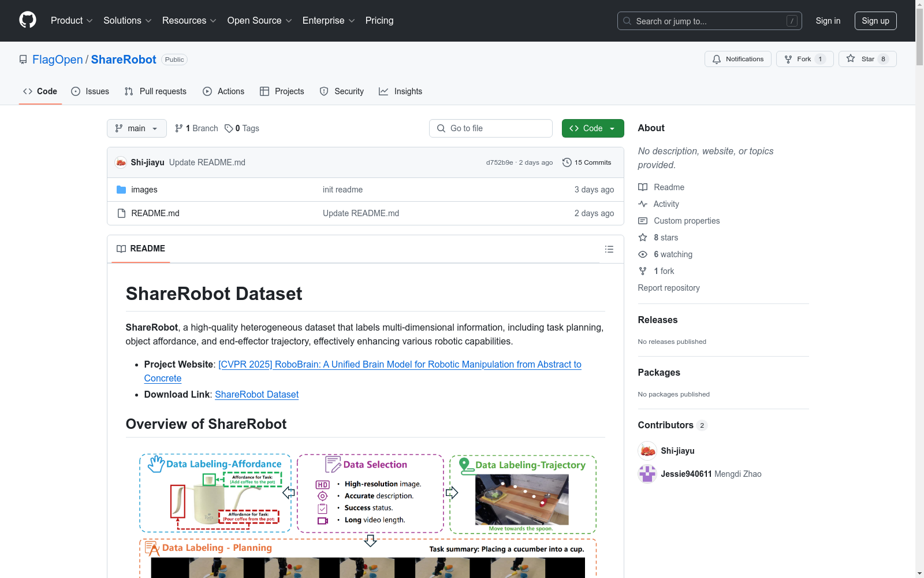The height and width of the screenshot is (578, 924).
Task: Open contributor Jessie940611 profile
Action: [x=687, y=474]
